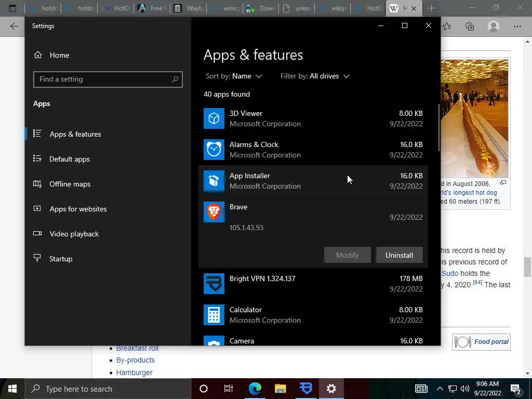Click the apps list scrollbar thumb

click(x=438, y=127)
